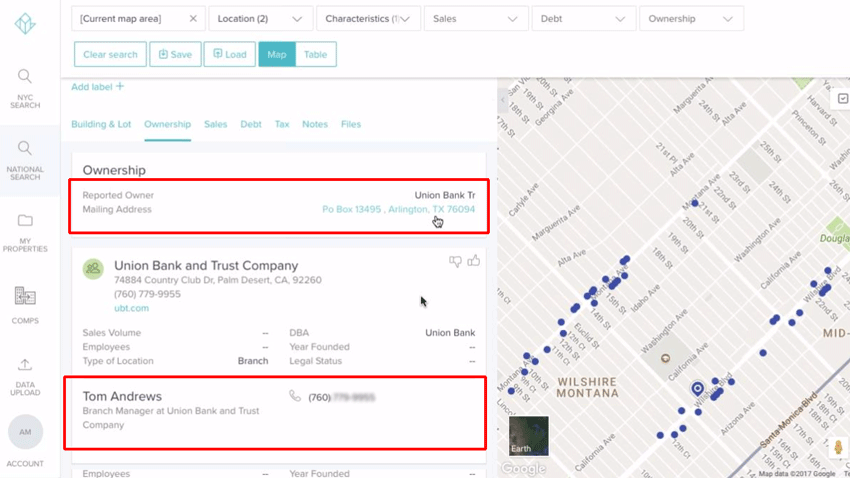
Task: Expand the Debt filter dropdown
Action: click(583, 18)
